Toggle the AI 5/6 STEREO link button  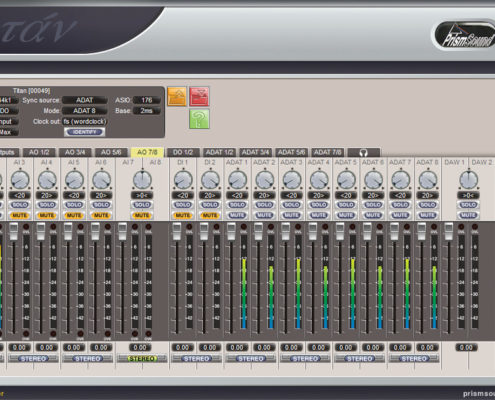pos(88,359)
